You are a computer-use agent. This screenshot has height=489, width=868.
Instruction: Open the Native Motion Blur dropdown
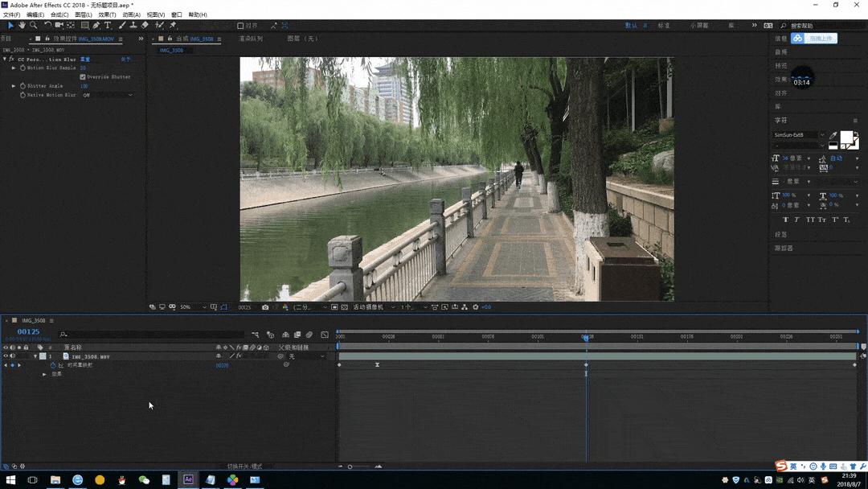pos(108,95)
